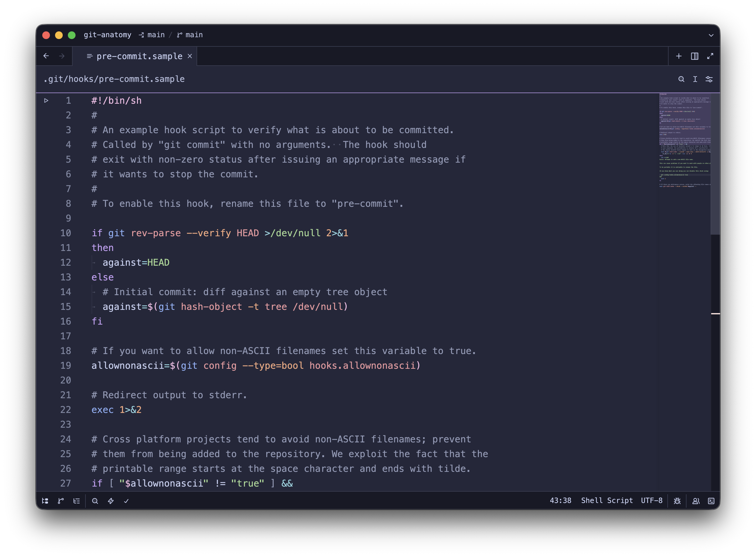Open the project panel icon in status bar
The height and width of the screenshot is (557, 756).
click(45, 501)
